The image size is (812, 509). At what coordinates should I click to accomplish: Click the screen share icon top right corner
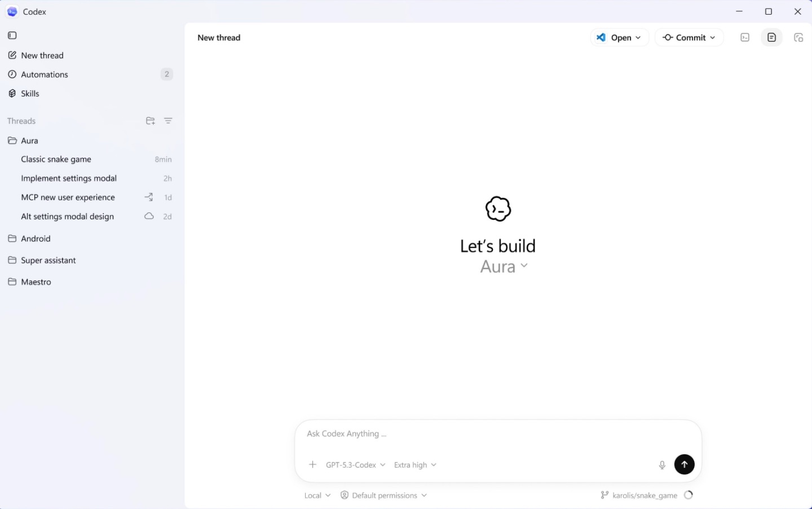[x=798, y=37]
